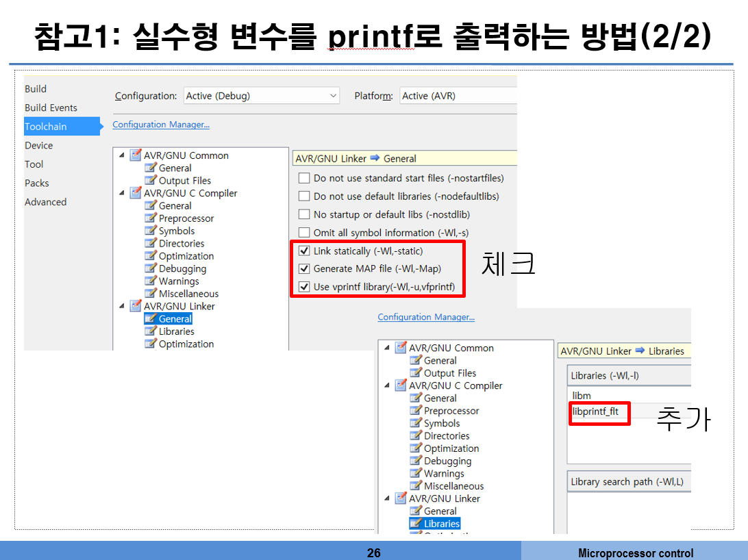Click the empty Library search path box

pos(629,510)
